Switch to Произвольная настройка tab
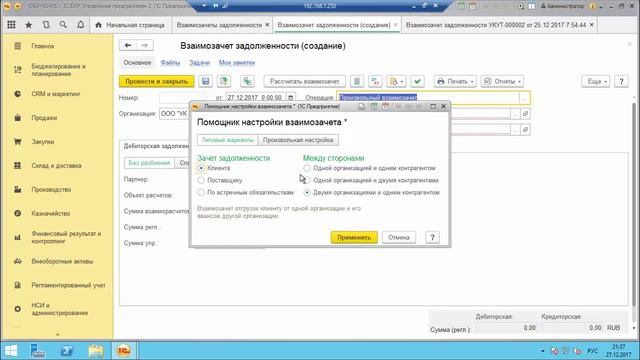The width and height of the screenshot is (640, 360). coord(298,140)
